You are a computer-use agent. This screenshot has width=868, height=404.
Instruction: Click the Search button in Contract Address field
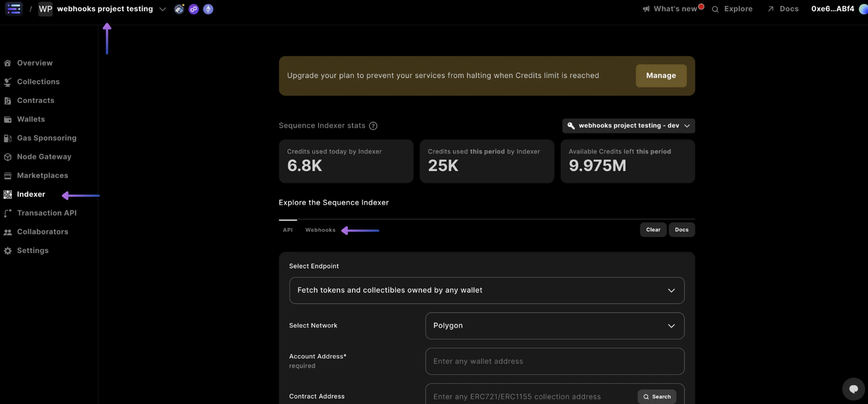coord(657,397)
